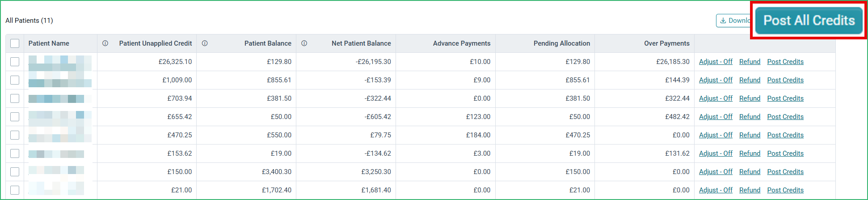Select checkbox for the £26,325.10 credit row

click(x=15, y=62)
